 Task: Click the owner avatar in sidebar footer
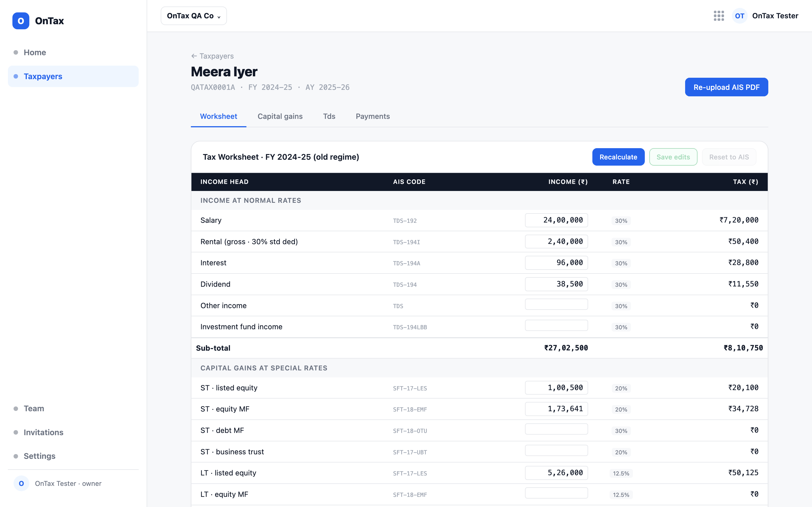coord(21,483)
